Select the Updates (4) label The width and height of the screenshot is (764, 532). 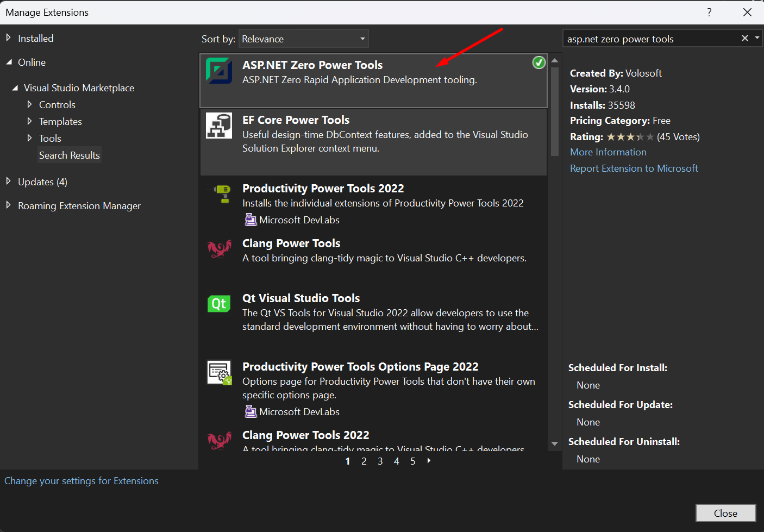click(43, 182)
